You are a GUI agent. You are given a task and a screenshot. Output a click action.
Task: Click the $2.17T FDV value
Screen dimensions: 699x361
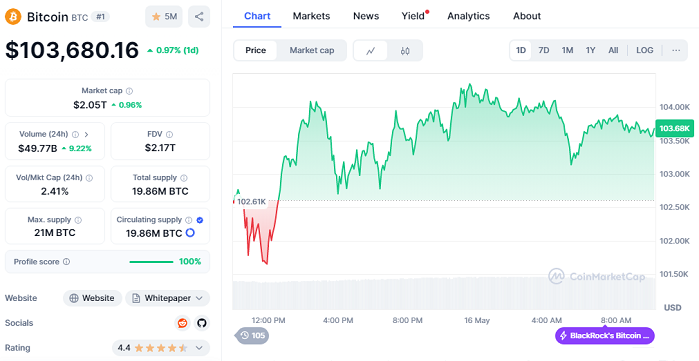coord(160,148)
